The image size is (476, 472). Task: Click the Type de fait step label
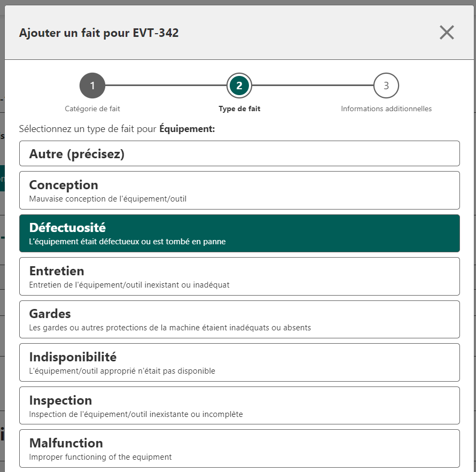coord(239,109)
